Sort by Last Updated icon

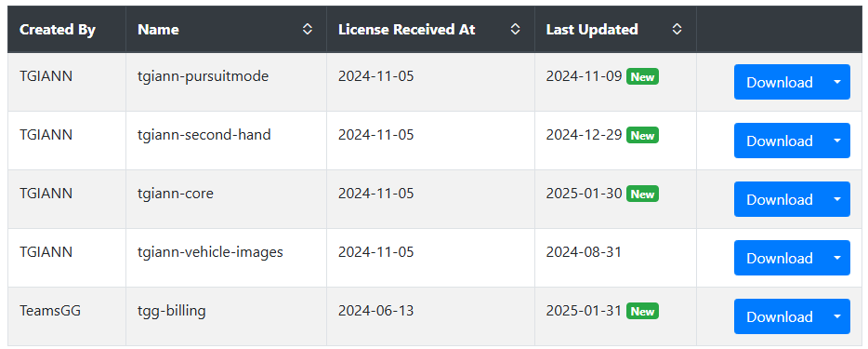677,30
